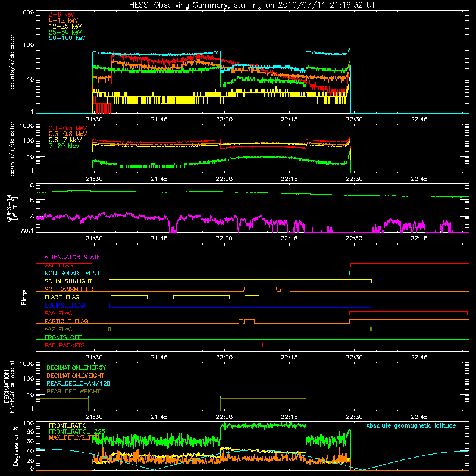Select the SC_IN_SUNLIGHT flag label
This screenshot has width=476, height=476.
(x=68, y=281)
